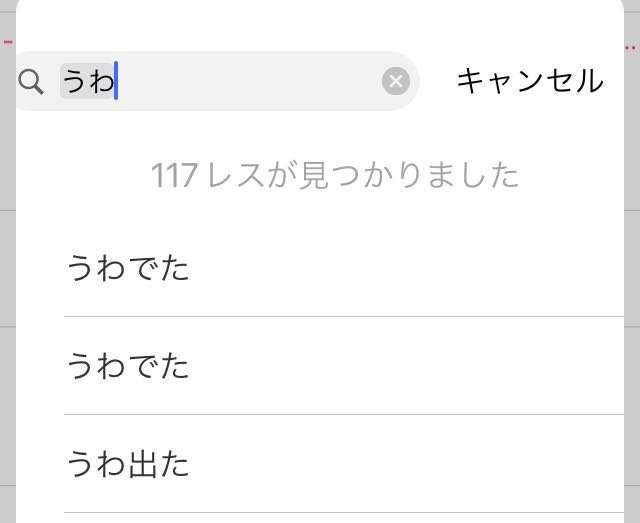Tap the キャンセル button

click(530, 81)
